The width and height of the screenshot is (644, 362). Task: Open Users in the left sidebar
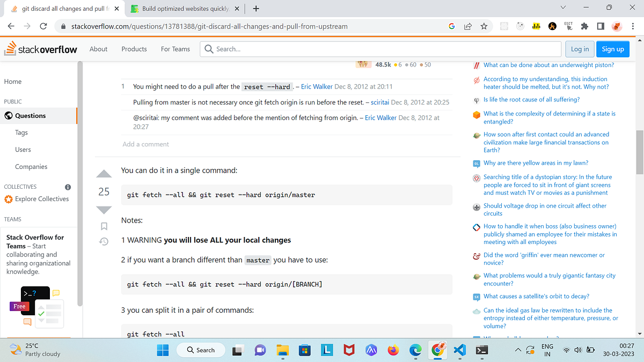[x=23, y=150]
